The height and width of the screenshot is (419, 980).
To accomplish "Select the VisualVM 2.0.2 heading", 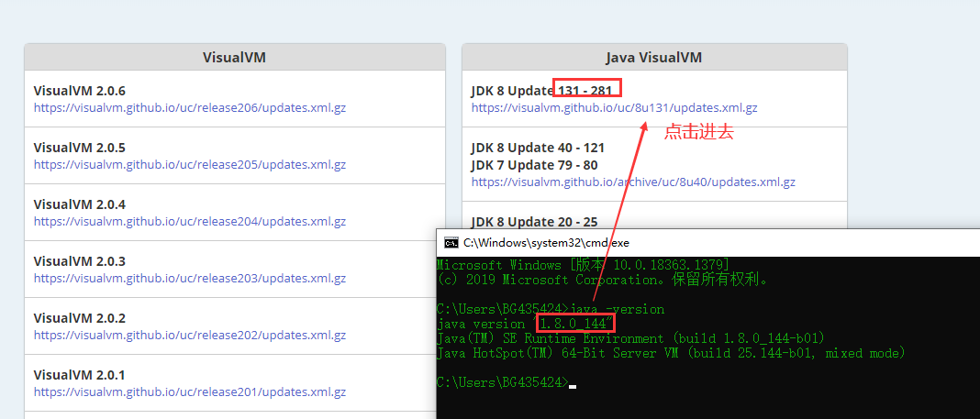I will 80,318.
